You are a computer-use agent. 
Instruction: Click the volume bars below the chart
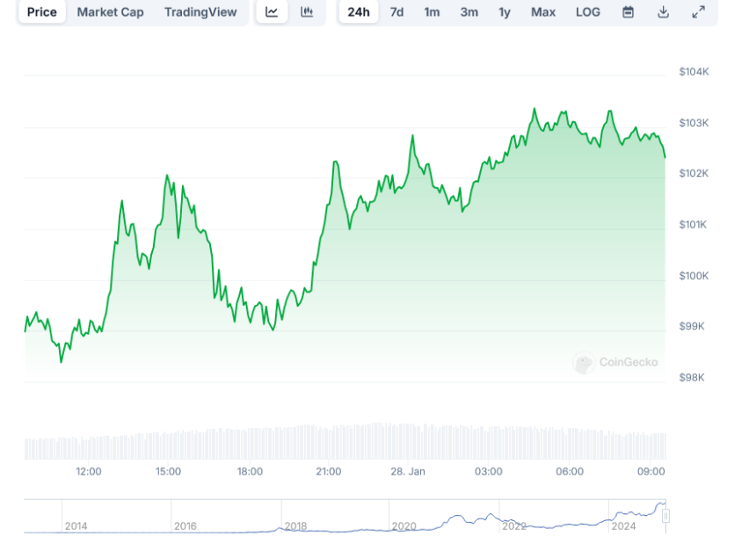tap(345, 444)
